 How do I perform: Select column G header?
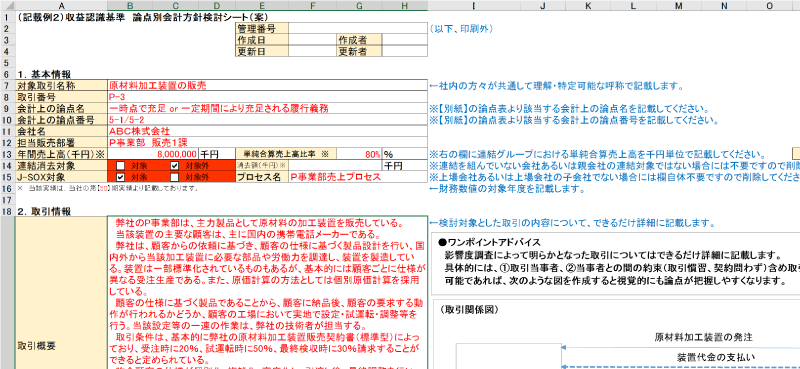tap(360, 6)
